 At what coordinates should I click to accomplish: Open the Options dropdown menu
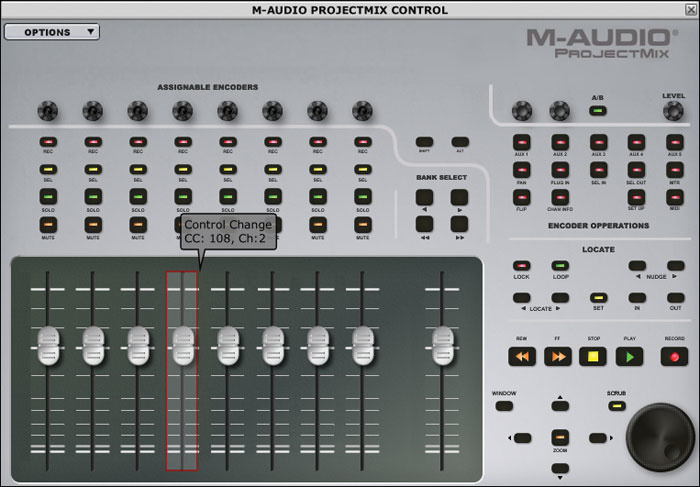point(52,32)
